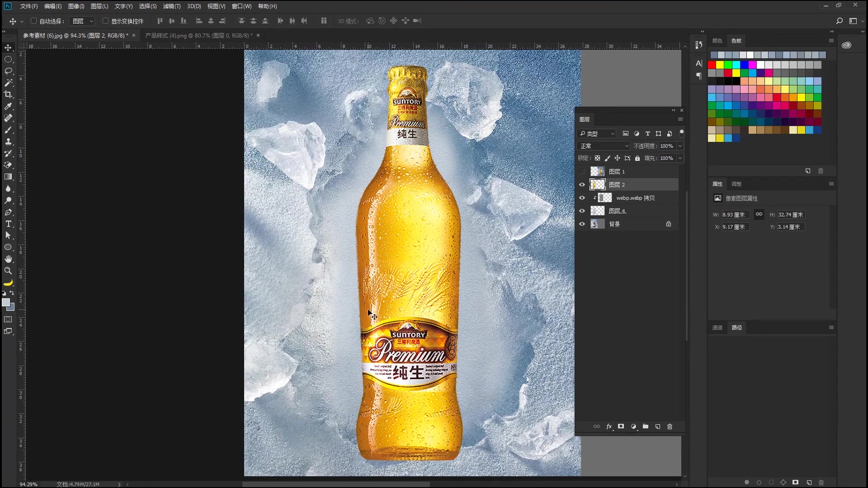The width and height of the screenshot is (868, 488).
Task: Hide 图层 4 eye icon
Action: pos(582,211)
